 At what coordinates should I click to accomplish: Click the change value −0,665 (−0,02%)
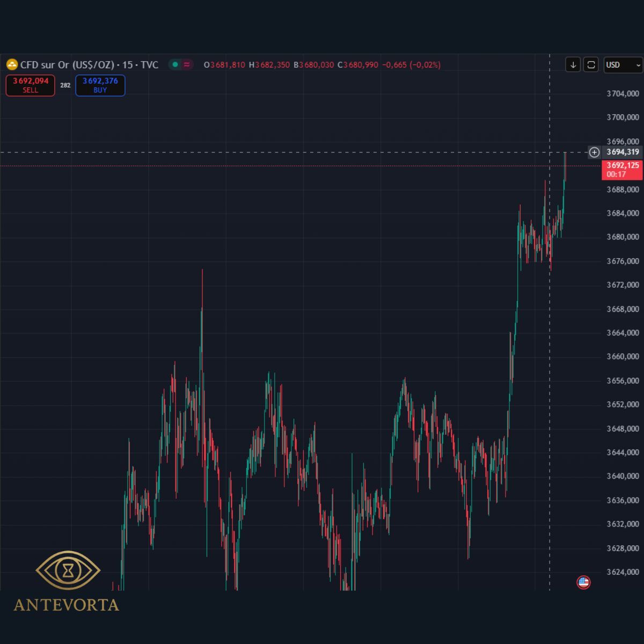tap(411, 65)
